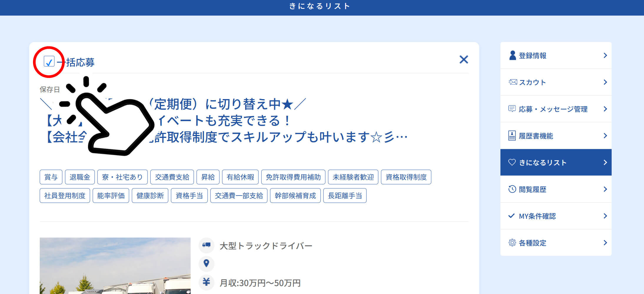Screen dimensions: 644x294
Task: Click the person icon beside 登録情報
Action: (512, 55)
